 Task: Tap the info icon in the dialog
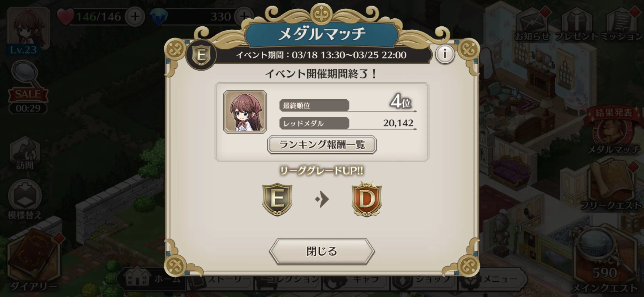tap(445, 54)
